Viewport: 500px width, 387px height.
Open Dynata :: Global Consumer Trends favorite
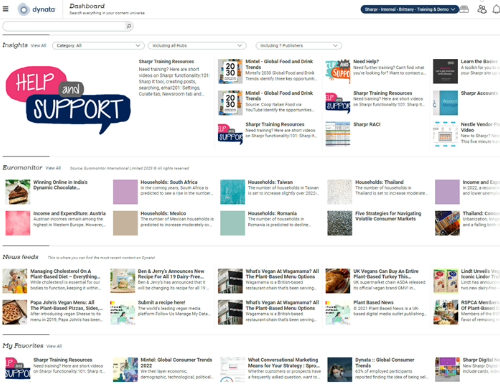coord(385,363)
